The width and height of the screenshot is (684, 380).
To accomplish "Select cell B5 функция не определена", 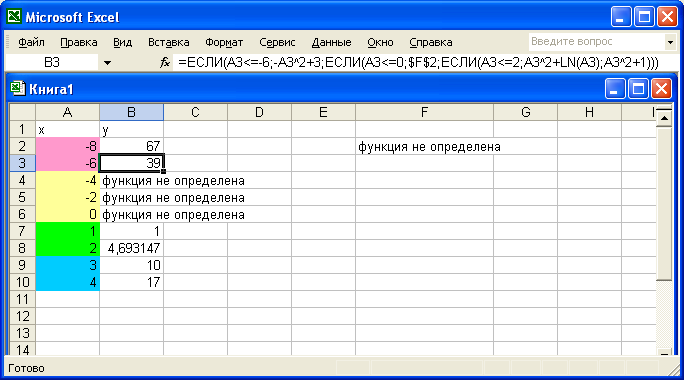I will tap(131, 197).
